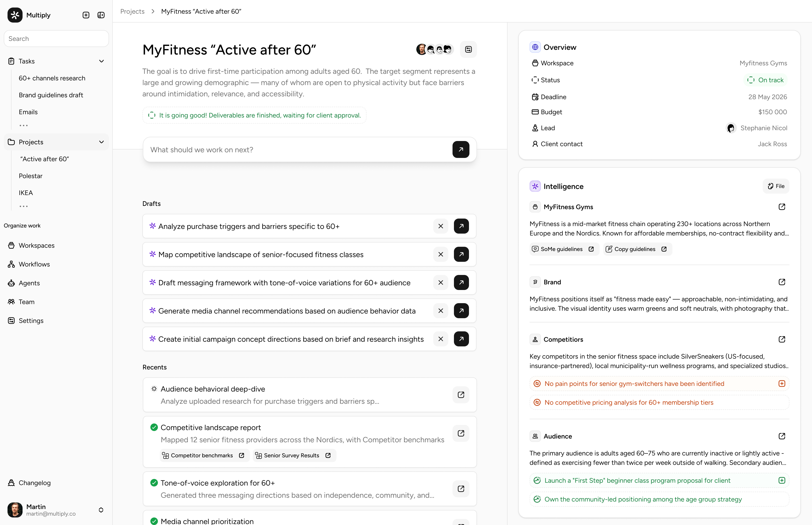Open project settings icon beside member avatars
This screenshot has height=525, width=812.
click(468, 49)
